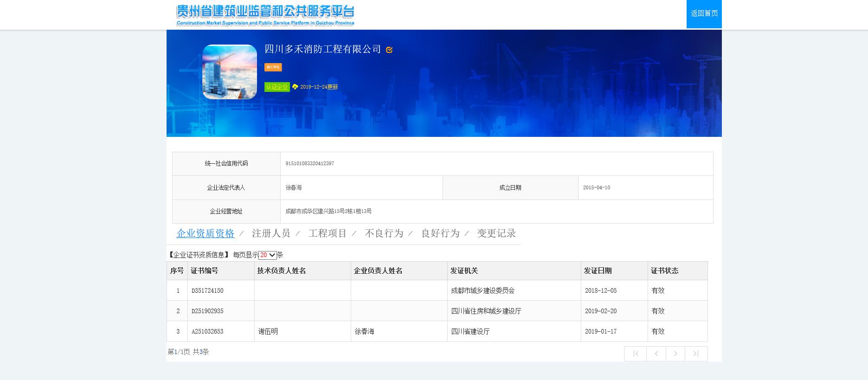The width and height of the screenshot is (868, 380).
Task: Switch to the 变更记录 tab
Action: [496, 233]
